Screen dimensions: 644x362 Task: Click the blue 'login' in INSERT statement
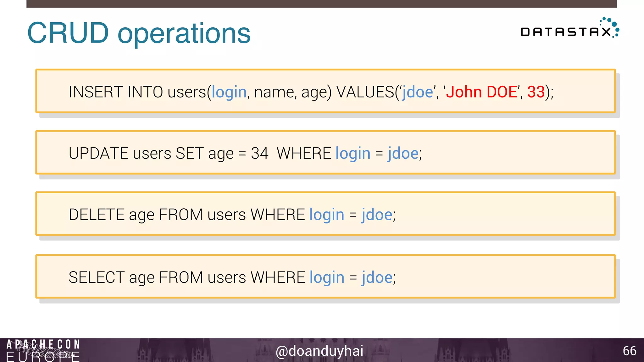229,93
